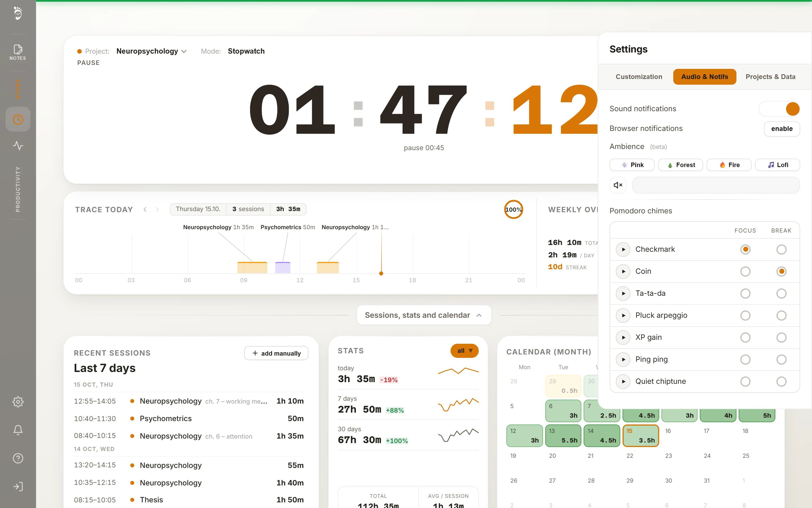This screenshot has width=812, height=508.
Task: Click the app logo in the sidebar's top corner
Action: coord(18,14)
